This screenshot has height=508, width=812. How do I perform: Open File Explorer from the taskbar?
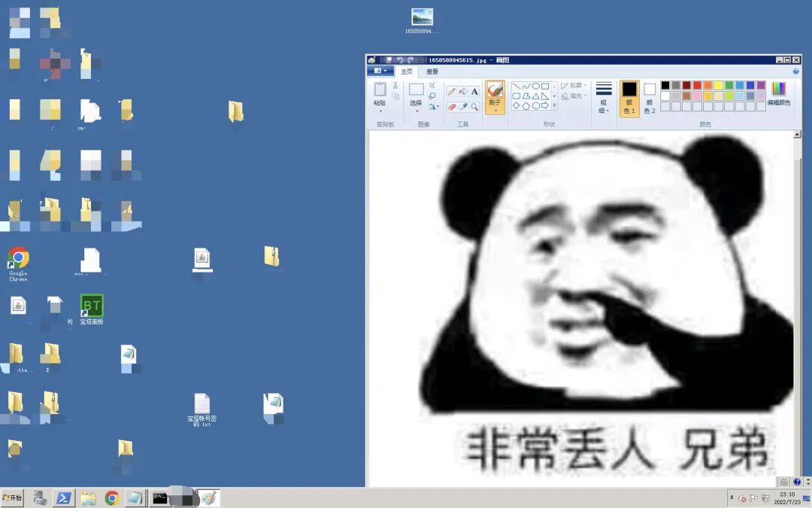tap(88, 498)
